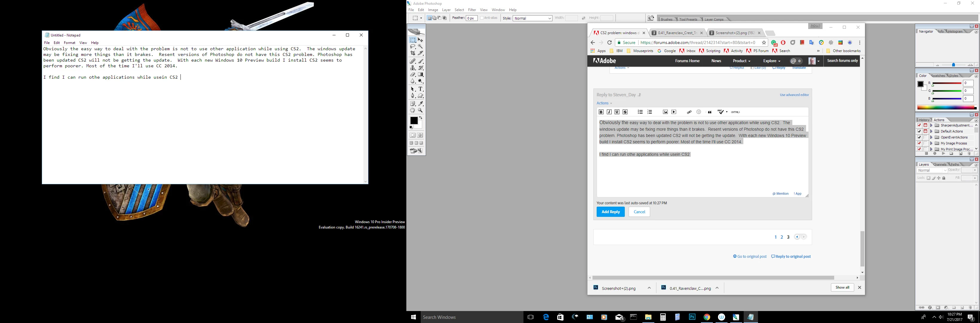
Task: Select the Lasso tool
Action: pos(413,46)
